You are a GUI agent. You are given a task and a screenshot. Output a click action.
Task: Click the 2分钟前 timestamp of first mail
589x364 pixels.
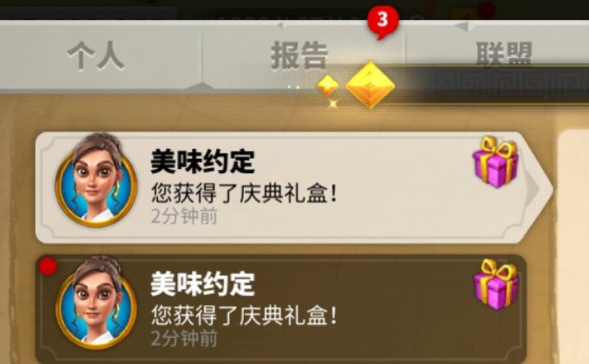(184, 216)
